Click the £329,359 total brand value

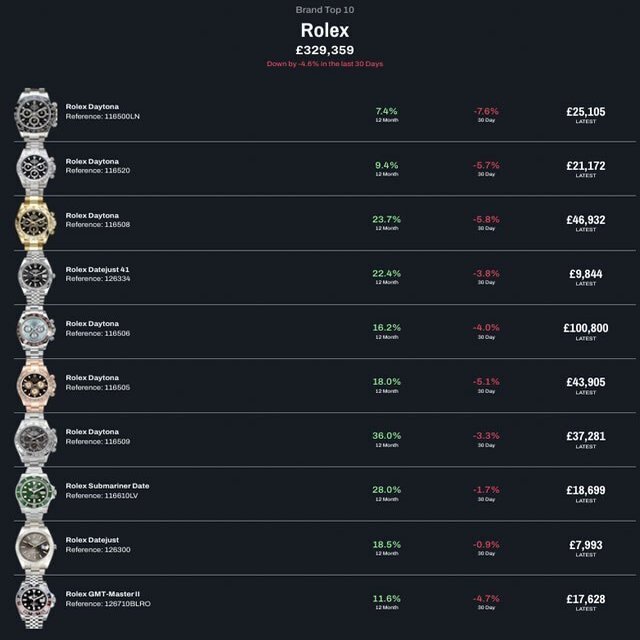[x=324, y=50]
